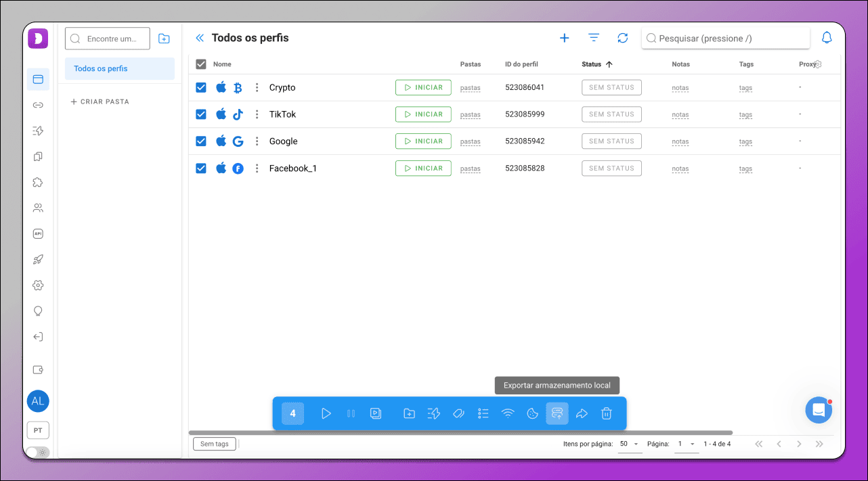Viewport: 868px width, 481px height.
Task: Open SEM STATUS selector for Google
Action: [x=611, y=141]
